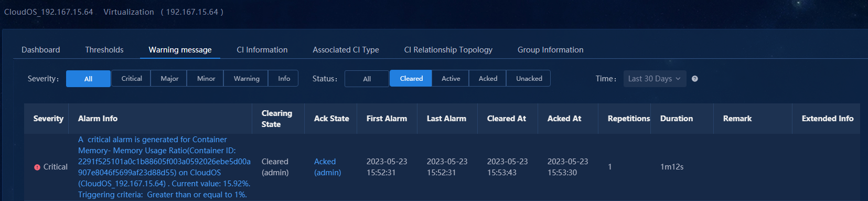Click the Repetitions column header
This screenshot has height=201, width=868.
(x=628, y=119)
